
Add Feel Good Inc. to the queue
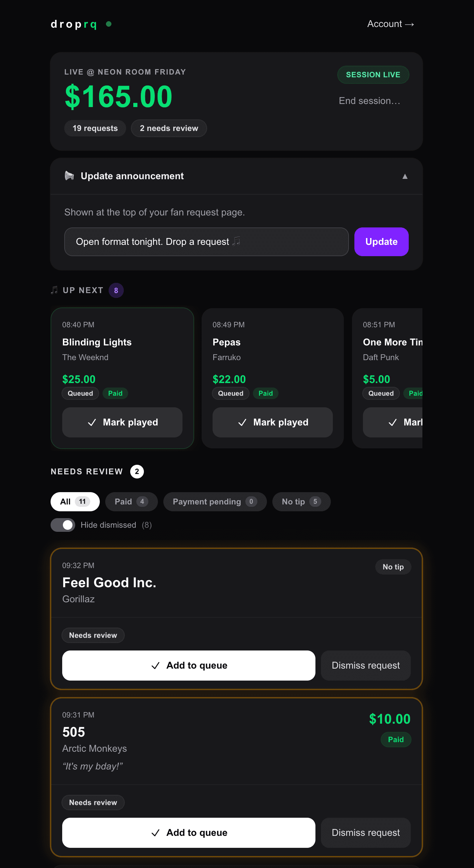point(188,665)
